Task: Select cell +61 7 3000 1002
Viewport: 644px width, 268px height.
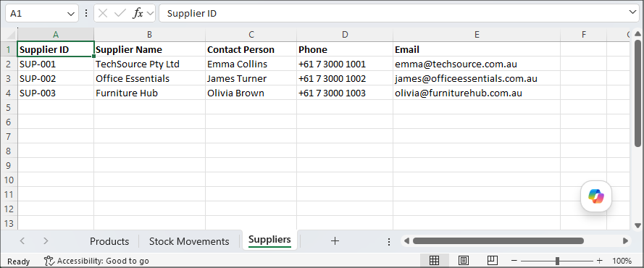Action: pyautogui.click(x=345, y=78)
